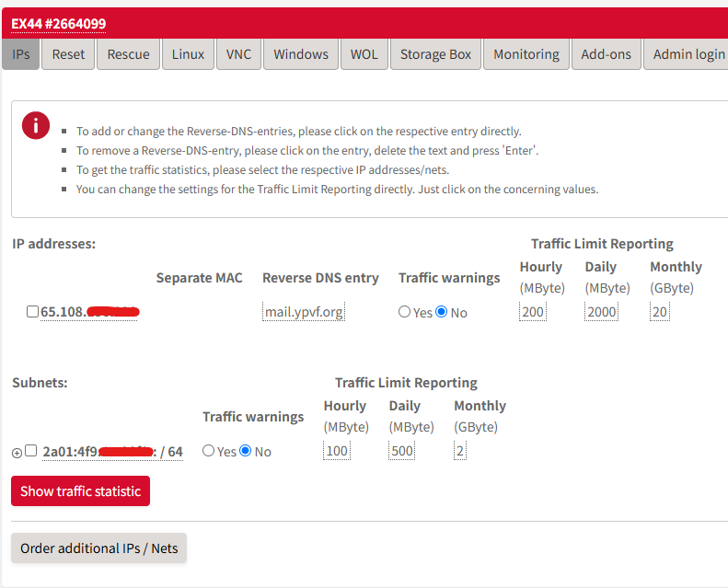Click Order additional IPs / Nets button
This screenshot has width=728, height=588.
pos(98,548)
